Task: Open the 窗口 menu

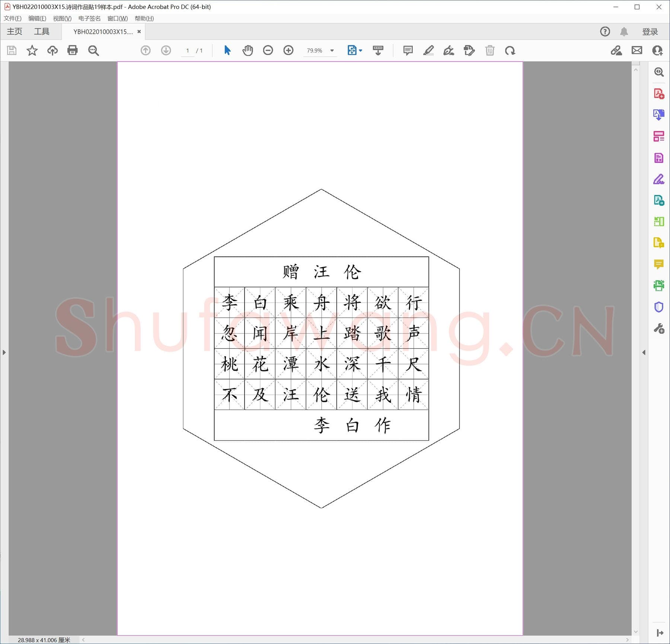Action: [x=118, y=18]
